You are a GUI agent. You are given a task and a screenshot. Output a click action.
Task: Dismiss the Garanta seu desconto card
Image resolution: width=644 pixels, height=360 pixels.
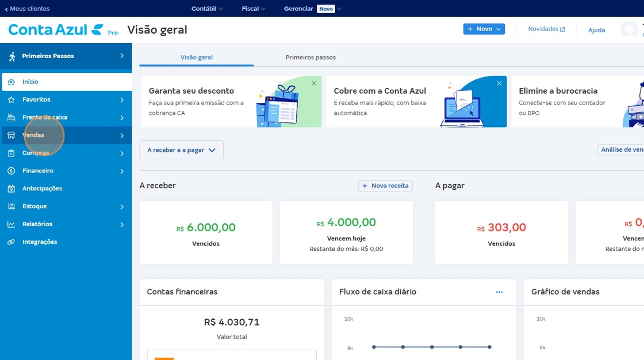pyautogui.click(x=314, y=83)
